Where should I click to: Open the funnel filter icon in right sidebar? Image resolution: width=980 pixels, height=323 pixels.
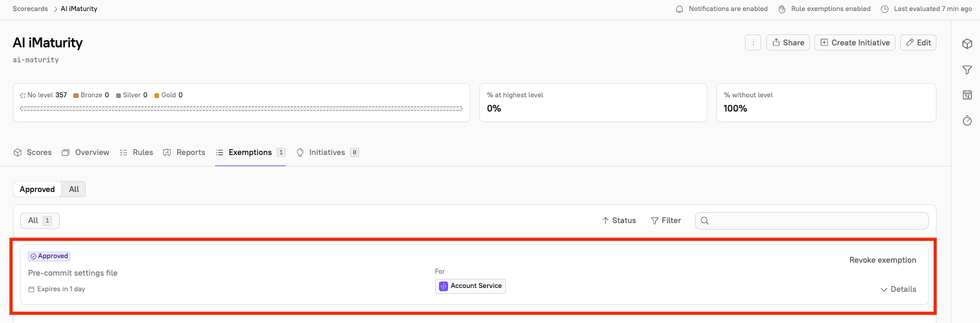966,69
